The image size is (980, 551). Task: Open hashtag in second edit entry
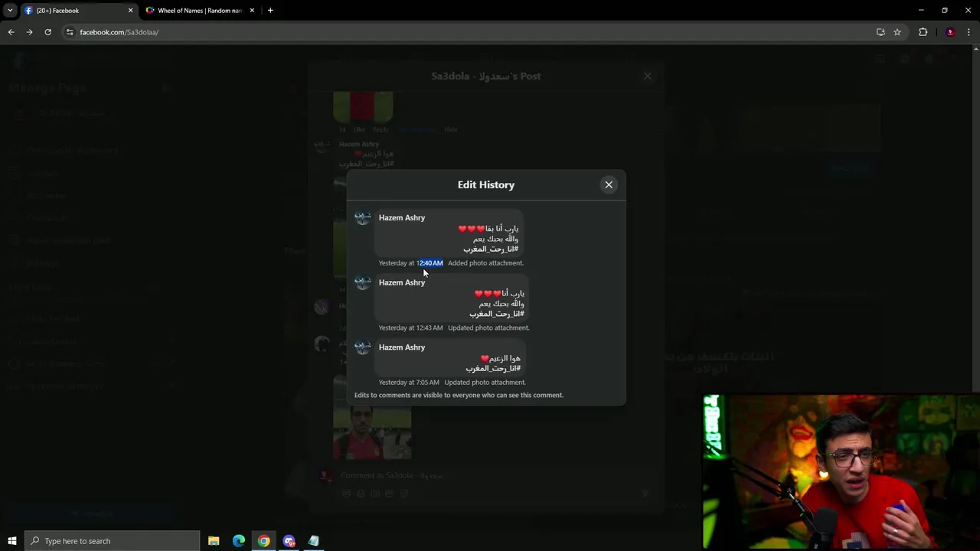497,314
